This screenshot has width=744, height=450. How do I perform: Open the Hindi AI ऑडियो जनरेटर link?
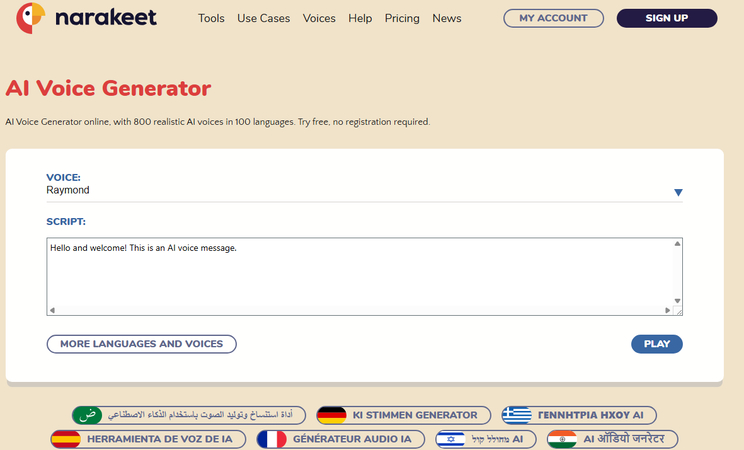pyautogui.click(x=613, y=439)
